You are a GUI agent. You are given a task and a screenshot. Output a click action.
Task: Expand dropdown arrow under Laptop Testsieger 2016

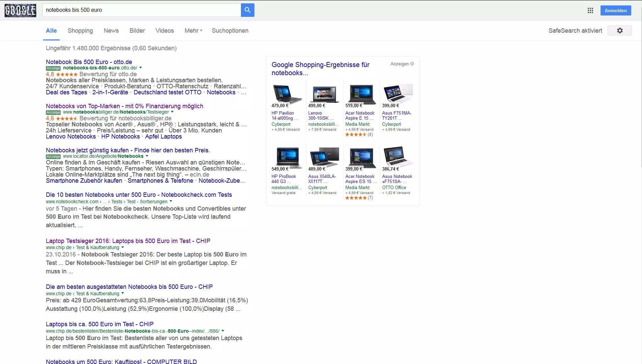[x=123, y=247]
